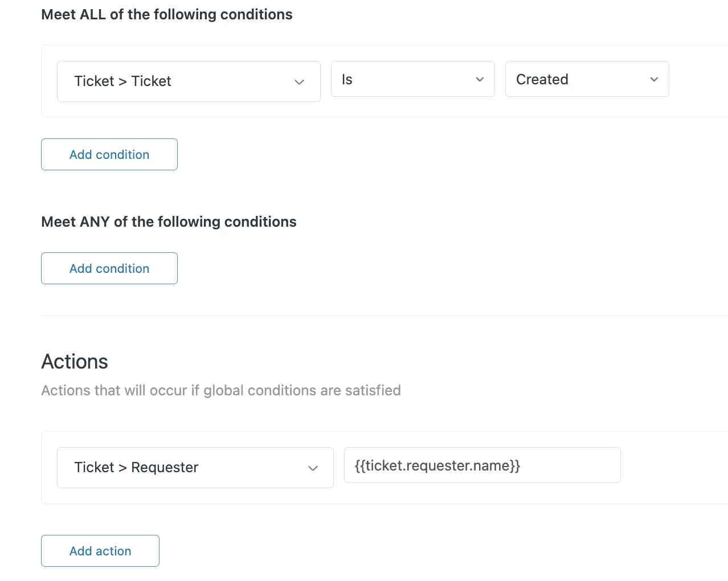Click the chevron icon beside "Ticket > Requester"
The width and height of the screenshot is (728, 581).
coord(313,468)
